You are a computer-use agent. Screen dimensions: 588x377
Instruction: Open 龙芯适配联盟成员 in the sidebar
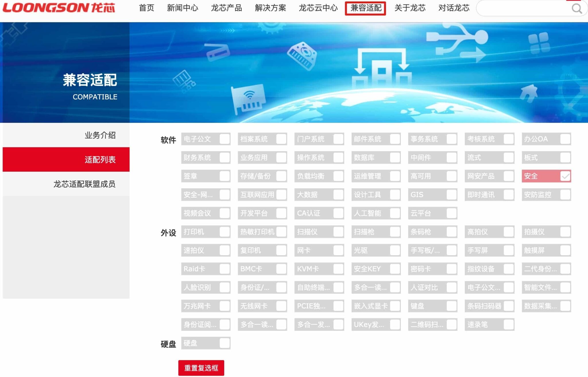pyautogui.click(x=84, y=184)
